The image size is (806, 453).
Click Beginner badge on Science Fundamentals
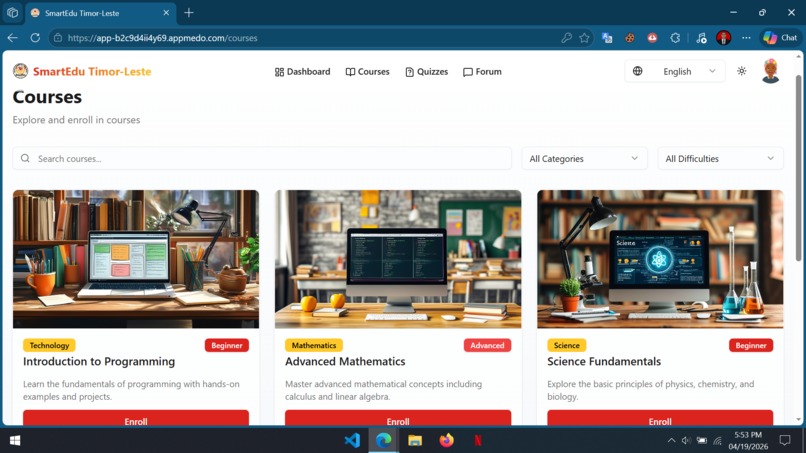(x=750, y=346)
